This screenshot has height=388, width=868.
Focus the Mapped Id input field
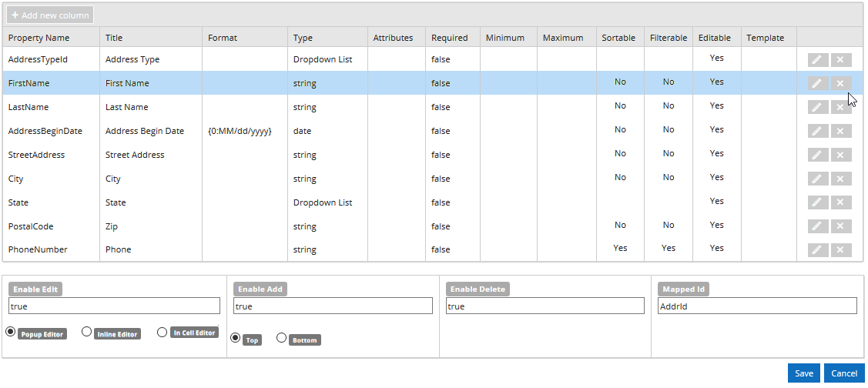pos(756,306)
